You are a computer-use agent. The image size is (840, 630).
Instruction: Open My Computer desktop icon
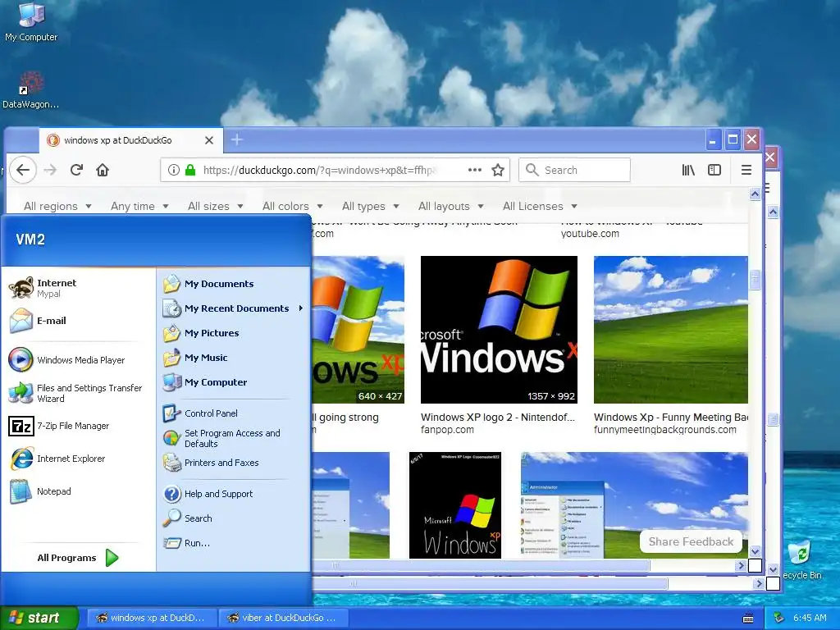(x=31, y=21)
